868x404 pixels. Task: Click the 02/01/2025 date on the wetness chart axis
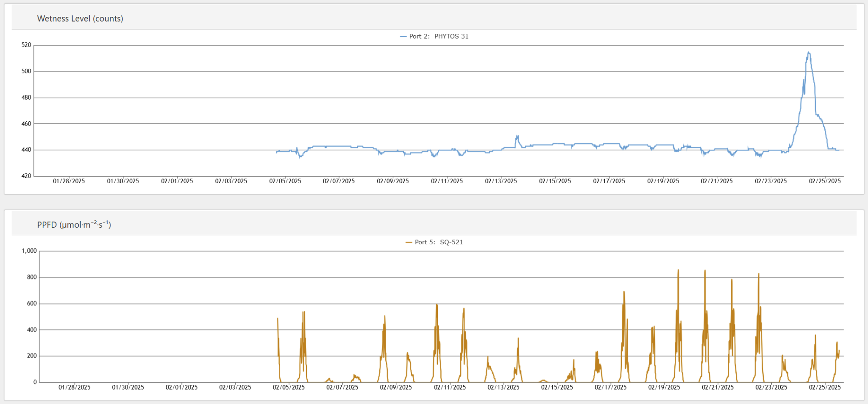click(x=177, y=181)
